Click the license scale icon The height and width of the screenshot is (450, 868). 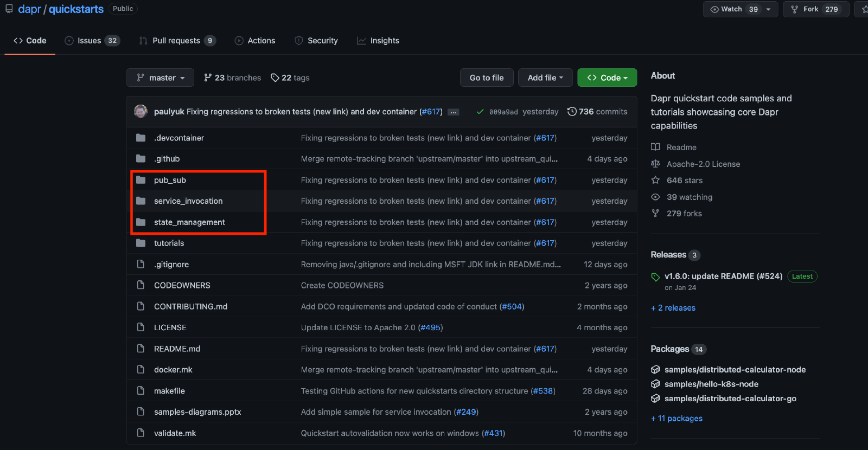655,164
